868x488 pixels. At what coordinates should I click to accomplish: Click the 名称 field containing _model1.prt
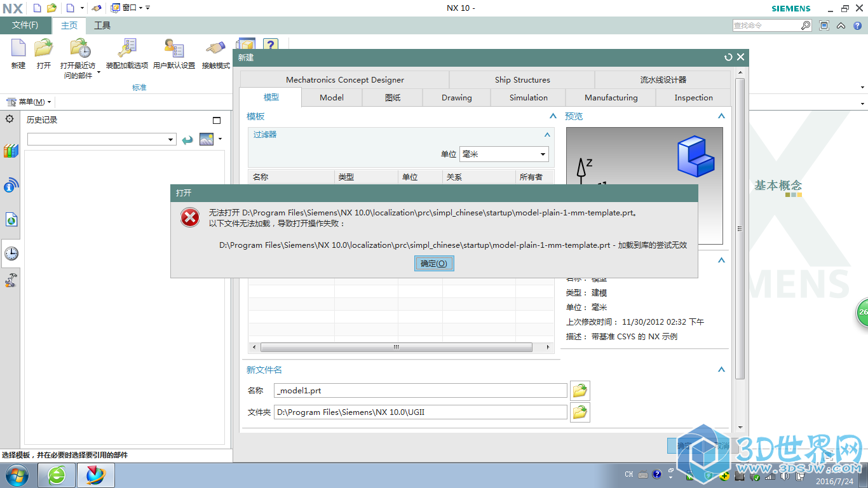pos(421,391)
